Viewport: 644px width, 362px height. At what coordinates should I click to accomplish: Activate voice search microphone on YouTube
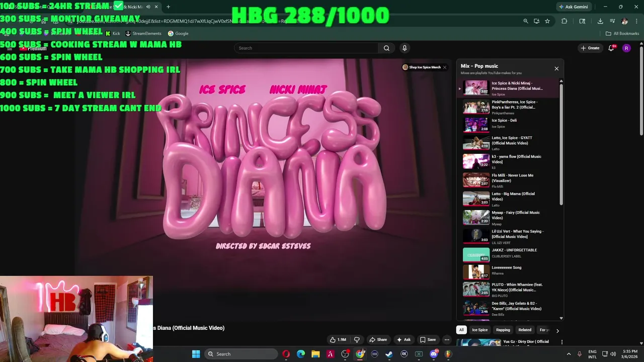pos(405,48)
